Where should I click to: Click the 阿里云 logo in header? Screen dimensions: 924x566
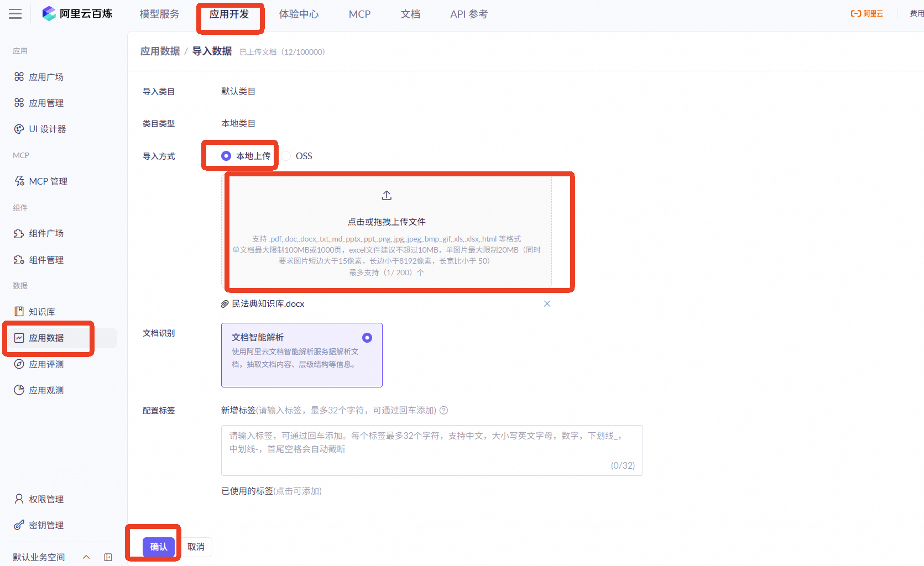866,14
